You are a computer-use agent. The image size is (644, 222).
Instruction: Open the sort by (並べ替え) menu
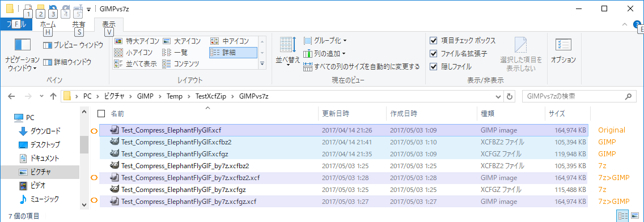(288, 52)
